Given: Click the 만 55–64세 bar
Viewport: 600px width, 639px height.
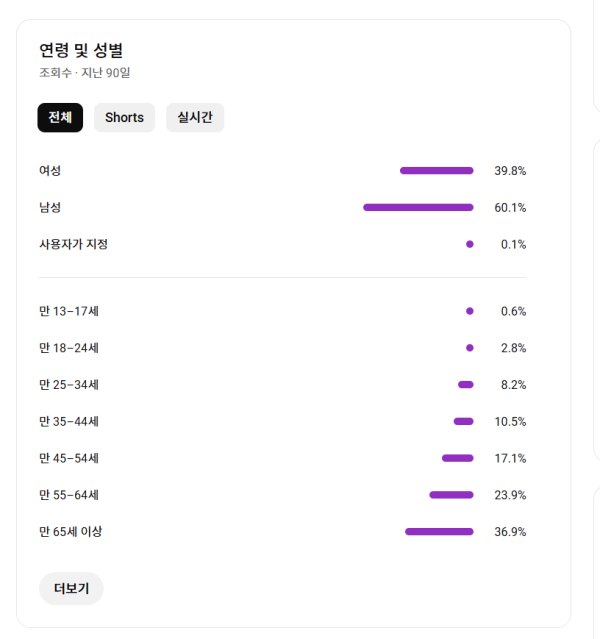Looking at the screenshot, I should tap(451, 495).
